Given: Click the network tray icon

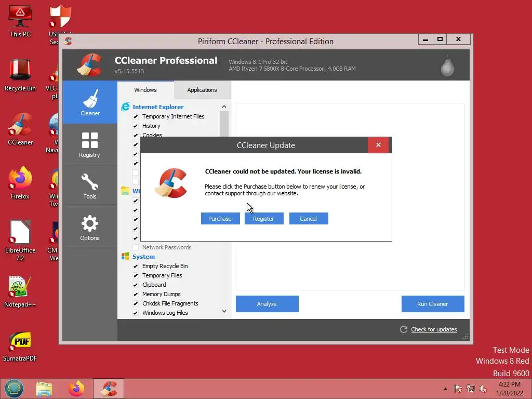Looking at the screenshot, I should [471, 389].
